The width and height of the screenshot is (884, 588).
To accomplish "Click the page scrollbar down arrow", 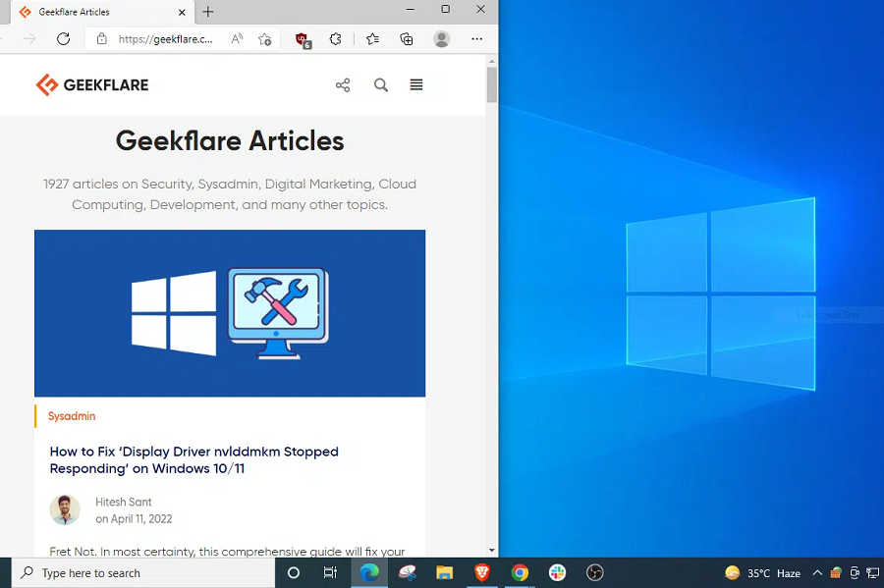I will coord(492,551).
